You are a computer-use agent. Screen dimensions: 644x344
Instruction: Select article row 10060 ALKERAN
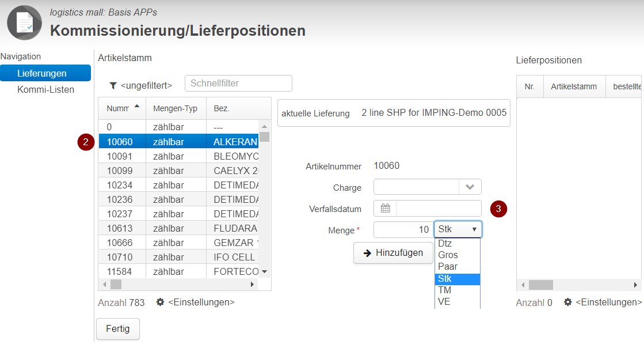pos(178,142)
